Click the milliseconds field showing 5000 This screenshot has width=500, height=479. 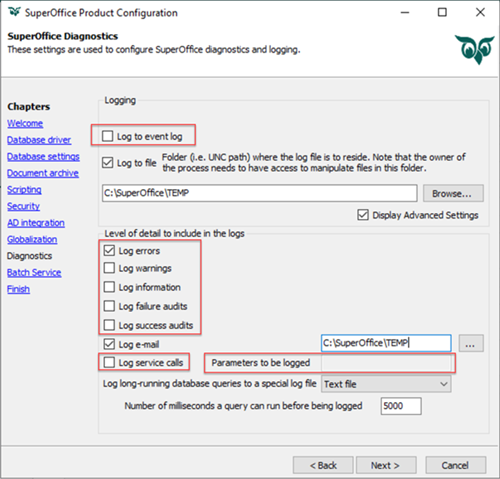[401, 406]
